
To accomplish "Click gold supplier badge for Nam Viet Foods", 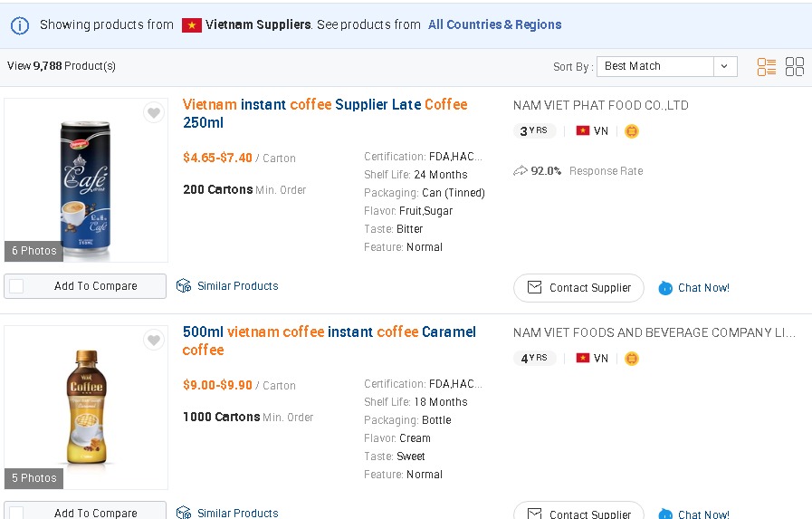I will pyautogui.click(x=631, y=359).
